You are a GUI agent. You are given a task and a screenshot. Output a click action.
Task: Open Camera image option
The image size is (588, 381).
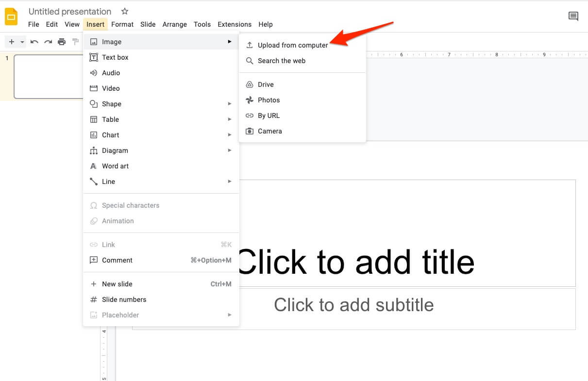269,131
